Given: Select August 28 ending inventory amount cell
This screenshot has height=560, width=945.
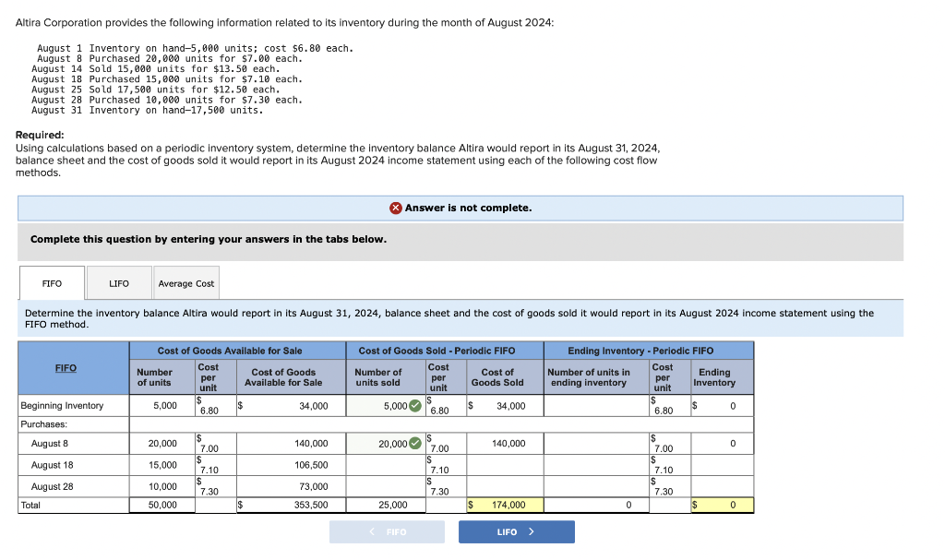Looking at the screenshot, I should click(722, 486).
